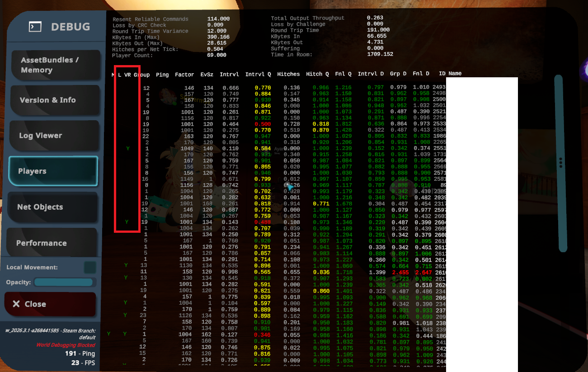Click the Fnl D column header
Image resolution: width=588 pixels, height=372 pixels.
(421, 74)
